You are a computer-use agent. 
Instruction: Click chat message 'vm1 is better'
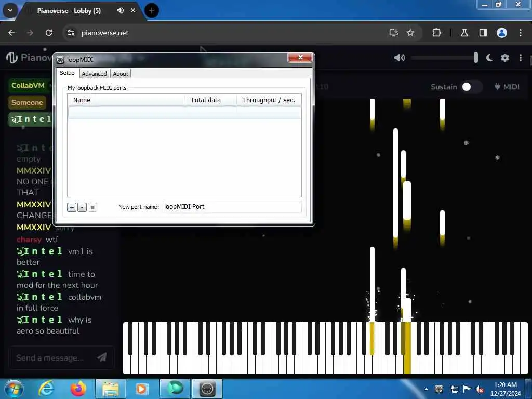click(x=55, y=257)
